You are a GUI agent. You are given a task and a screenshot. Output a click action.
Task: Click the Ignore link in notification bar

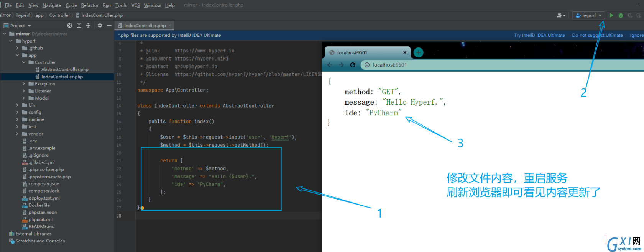click(637, 35)
